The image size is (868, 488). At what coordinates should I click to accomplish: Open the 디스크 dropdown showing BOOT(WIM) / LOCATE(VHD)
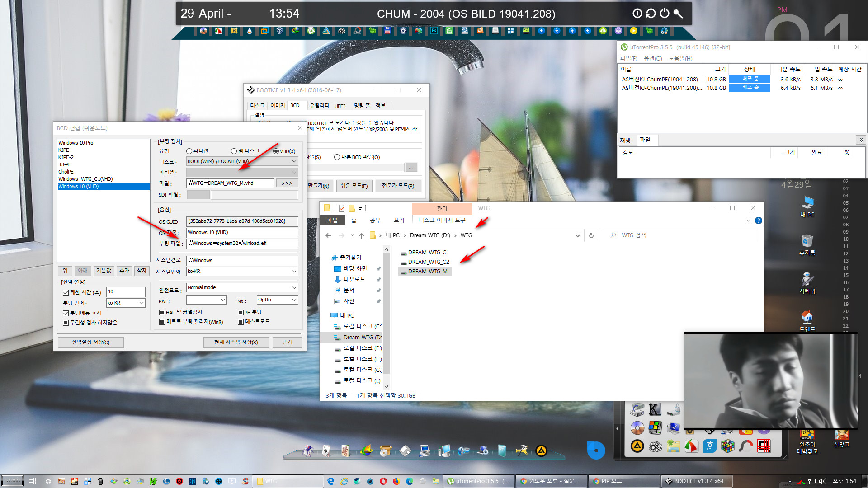pyautogui.click(x=242, y=161)
